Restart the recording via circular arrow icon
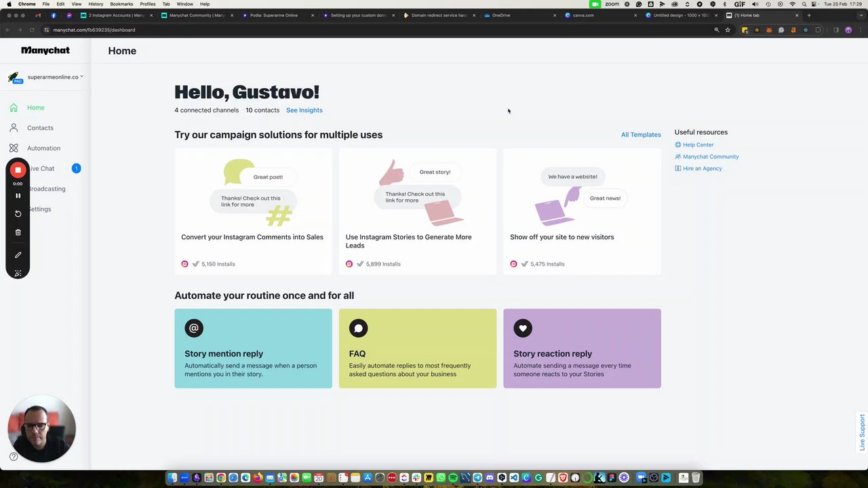 (x=18, y=213)
